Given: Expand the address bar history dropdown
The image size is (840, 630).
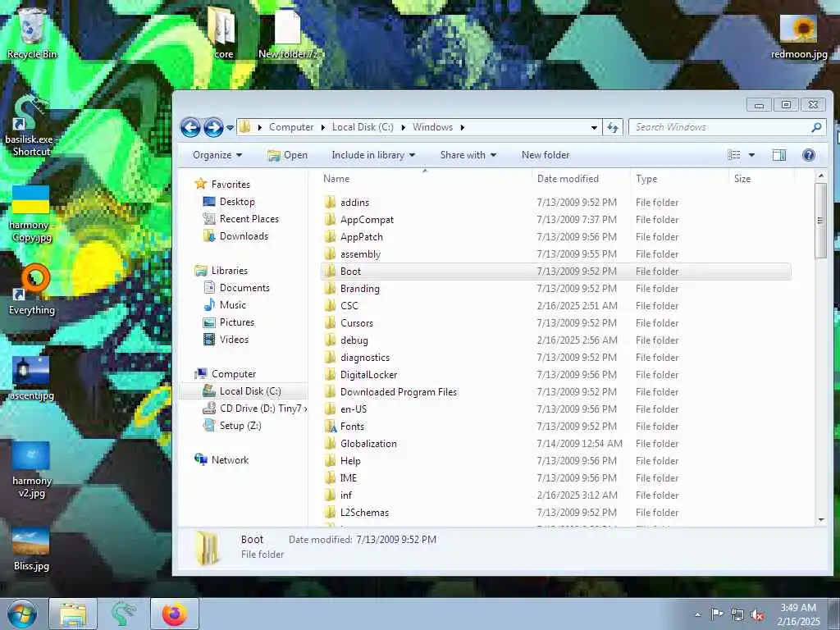Looking at the screenshot, I should (594, 127).
